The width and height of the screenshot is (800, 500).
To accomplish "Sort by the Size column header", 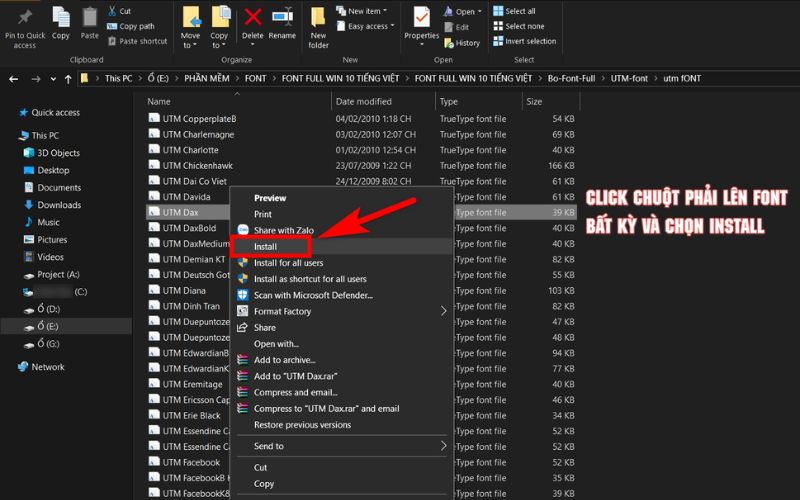I will point(534,102).
